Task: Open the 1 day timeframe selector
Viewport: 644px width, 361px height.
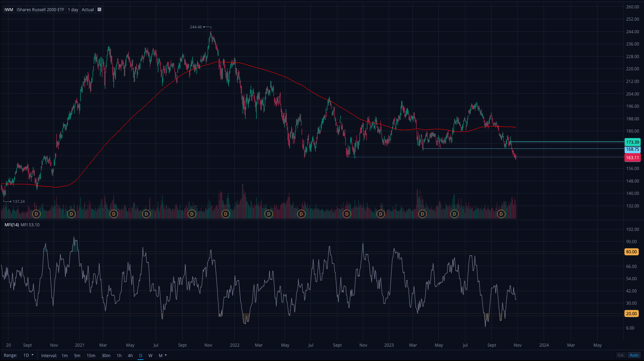Action: pos(73,9)
